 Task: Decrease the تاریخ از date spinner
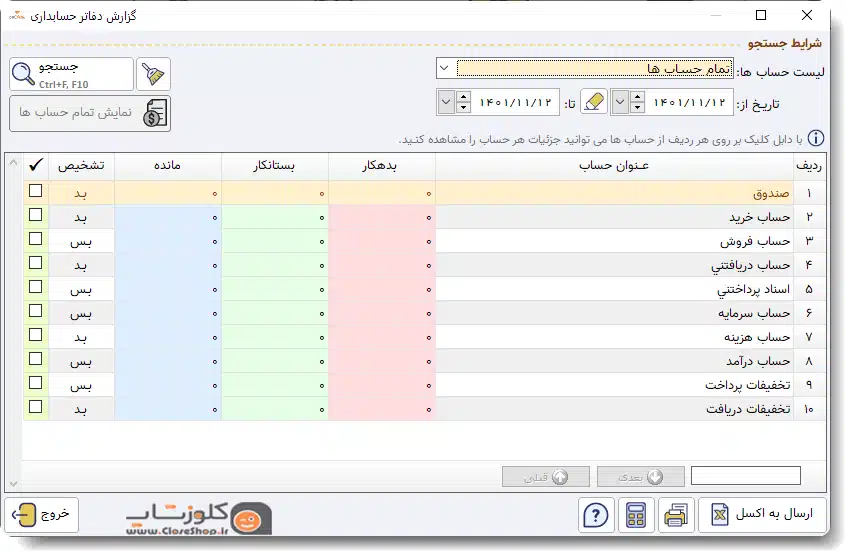click(x=638, y=108)
